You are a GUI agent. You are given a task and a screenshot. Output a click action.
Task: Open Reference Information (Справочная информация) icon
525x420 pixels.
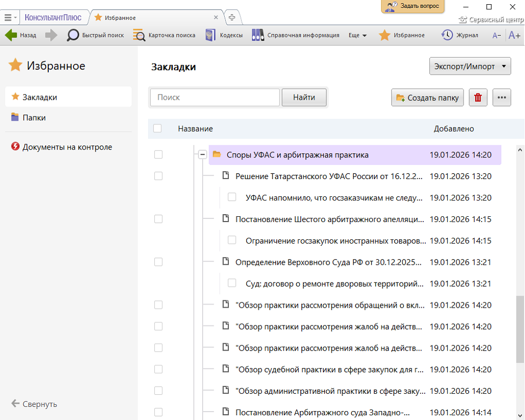point(258,35)
